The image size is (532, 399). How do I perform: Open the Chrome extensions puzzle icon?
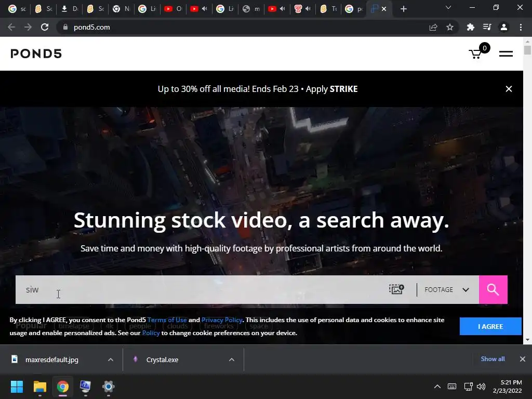pos(471,27)
